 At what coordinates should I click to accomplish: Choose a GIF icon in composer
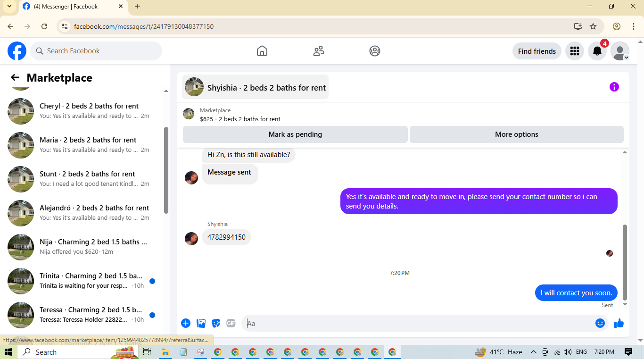coord(231,323)
